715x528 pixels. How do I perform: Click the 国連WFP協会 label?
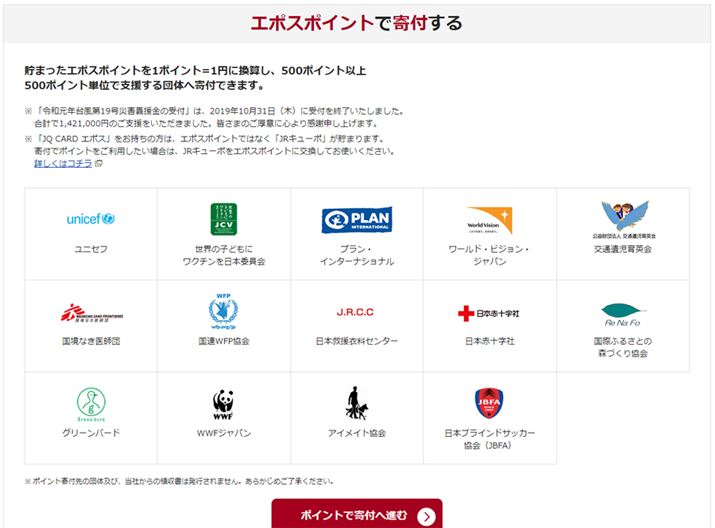[x=223, y=341]
